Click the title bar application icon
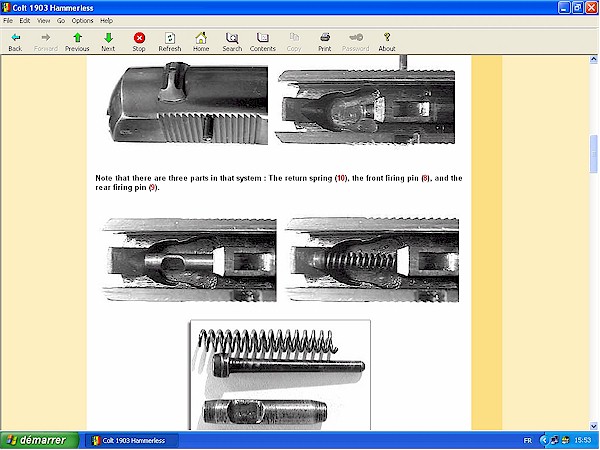The image size is (600, 450). pyautogui.click(x=6, y=7)
